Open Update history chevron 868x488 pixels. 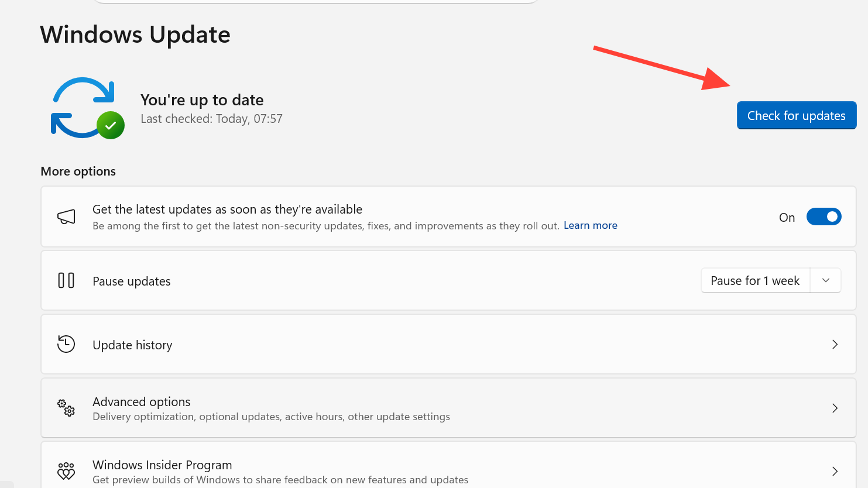click(835, 344)
